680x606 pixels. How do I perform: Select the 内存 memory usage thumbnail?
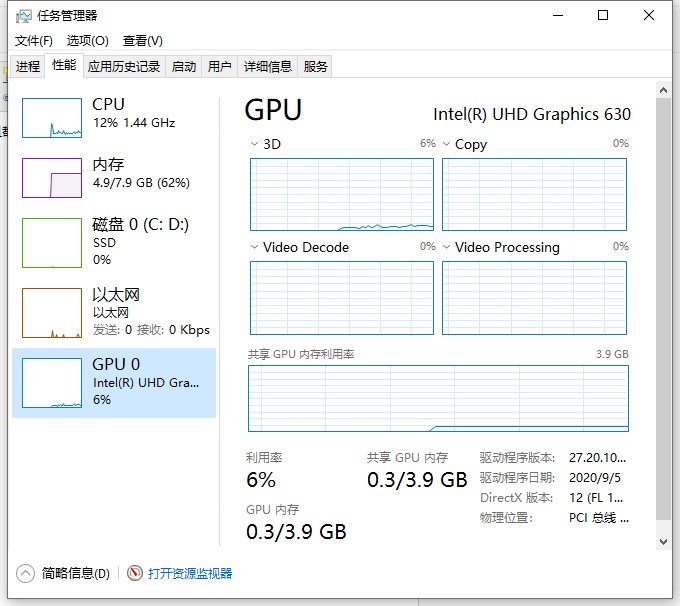(x=51, y=178)
